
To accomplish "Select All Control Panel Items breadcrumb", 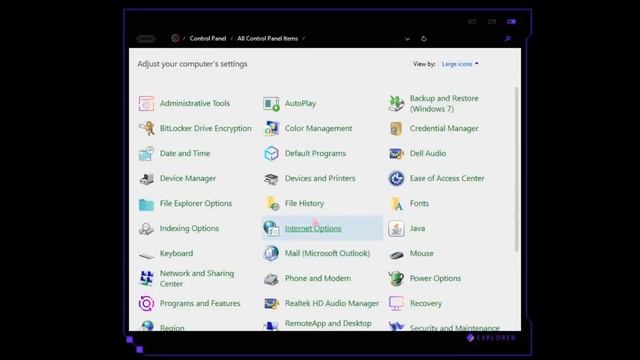I will (268, 38).
